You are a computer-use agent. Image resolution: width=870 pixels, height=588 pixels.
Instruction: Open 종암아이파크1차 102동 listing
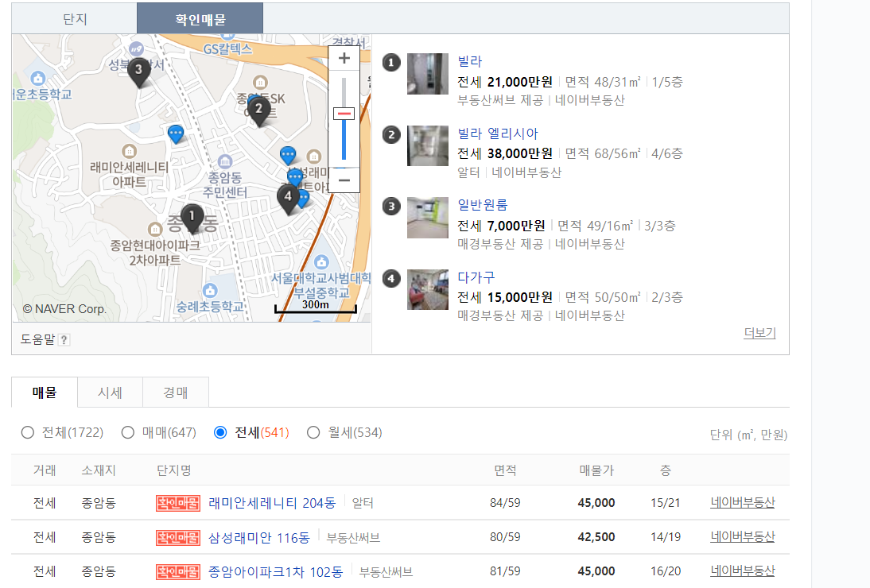click(x=276, y=572)
